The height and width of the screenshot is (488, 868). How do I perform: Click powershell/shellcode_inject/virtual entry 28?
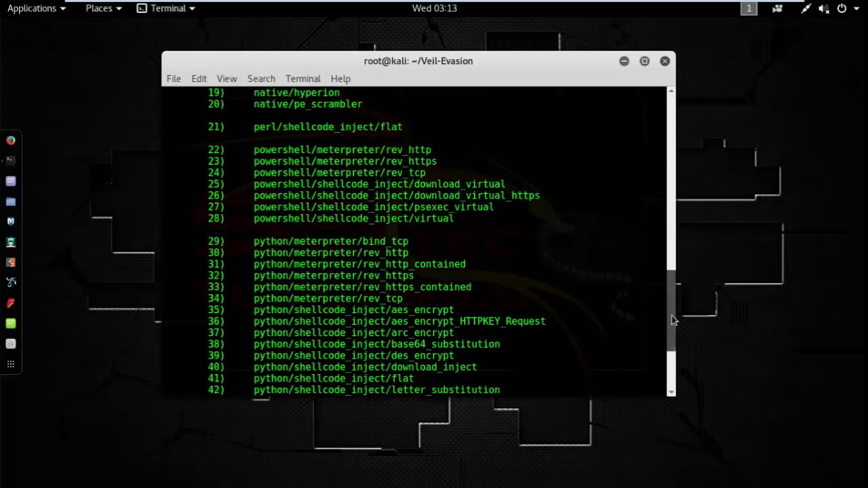click(x=353, y=218)
